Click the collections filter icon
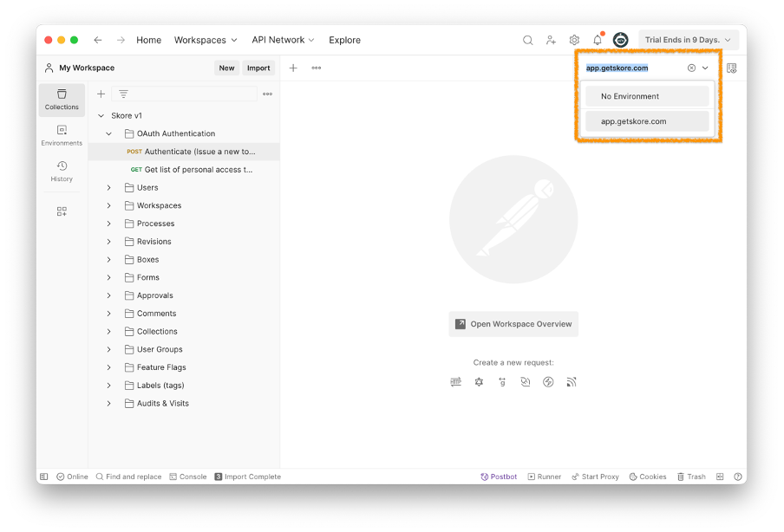This screenshot has width=784, height=532. (123, 94)
